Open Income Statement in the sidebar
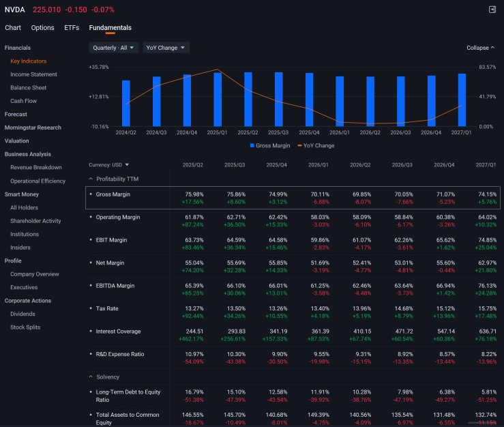 33,74
